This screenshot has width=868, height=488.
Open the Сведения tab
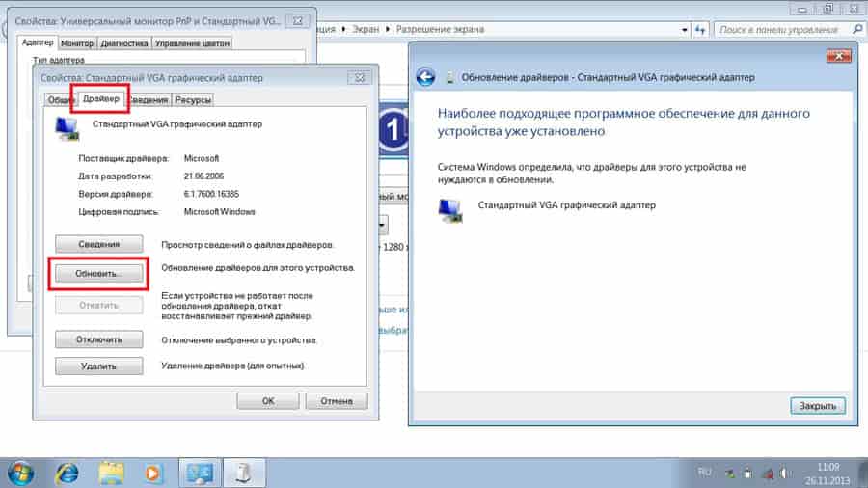coord(149,99)
